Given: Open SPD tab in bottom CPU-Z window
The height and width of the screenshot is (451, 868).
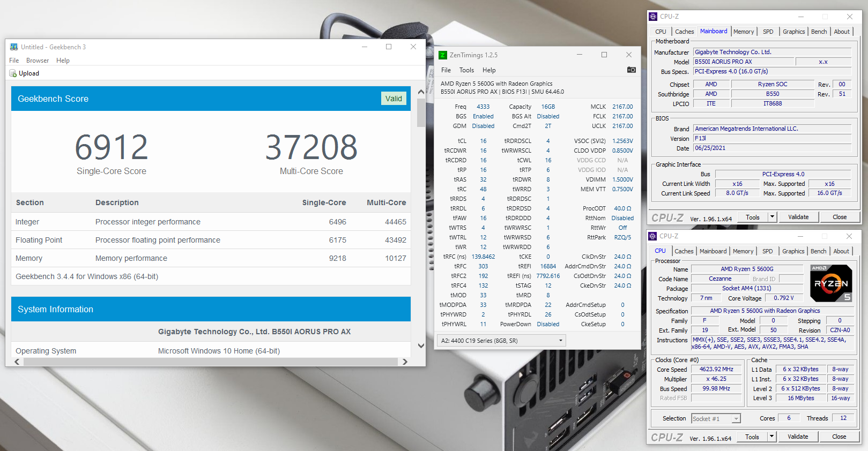Looking at the screenshot, I should click(767, 251).
